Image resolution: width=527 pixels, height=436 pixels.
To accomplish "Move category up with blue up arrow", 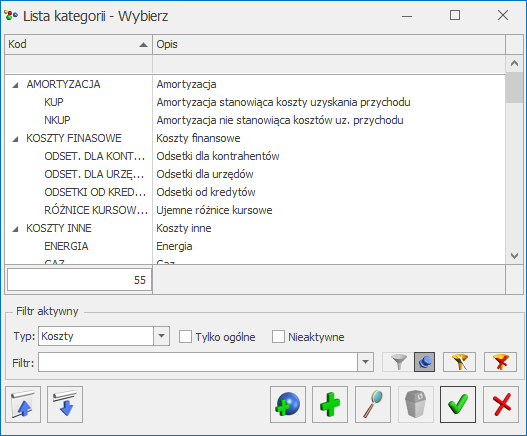I will [x=23, y=404].
